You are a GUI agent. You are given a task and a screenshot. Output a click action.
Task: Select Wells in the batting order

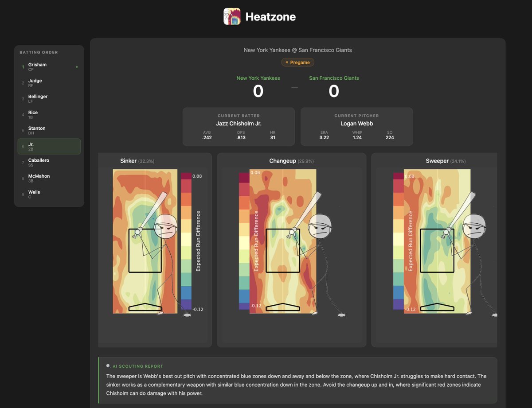[x=49, y=194]
